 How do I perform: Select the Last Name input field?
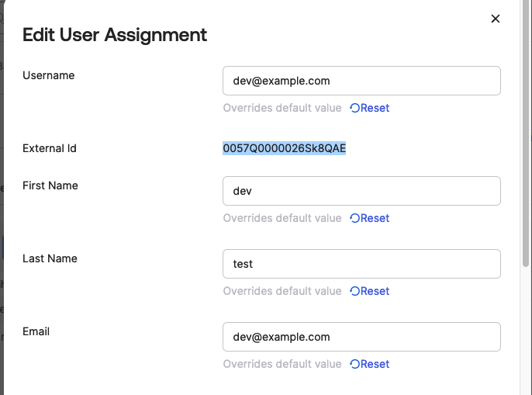pos(361,264)
